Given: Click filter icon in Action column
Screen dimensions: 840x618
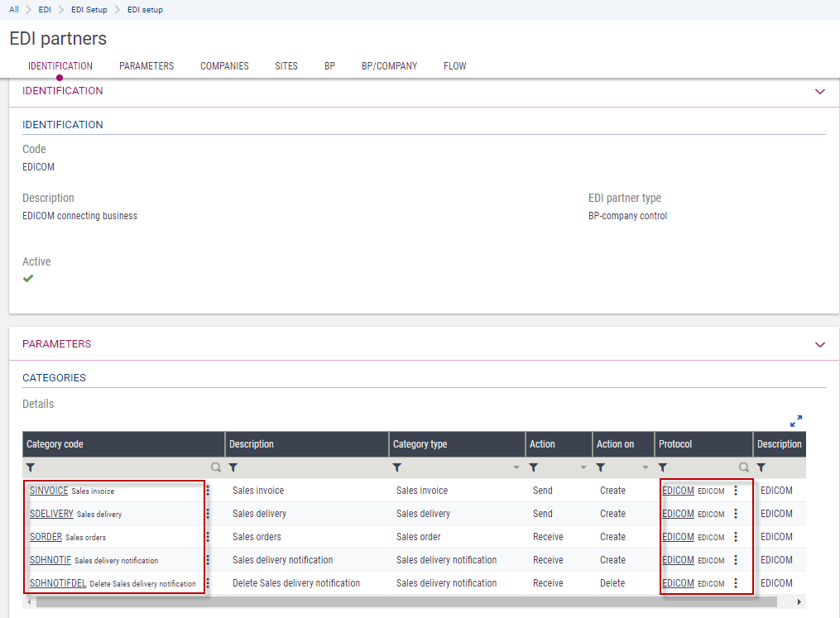Looking at the screenshot, I should (534, 467).
